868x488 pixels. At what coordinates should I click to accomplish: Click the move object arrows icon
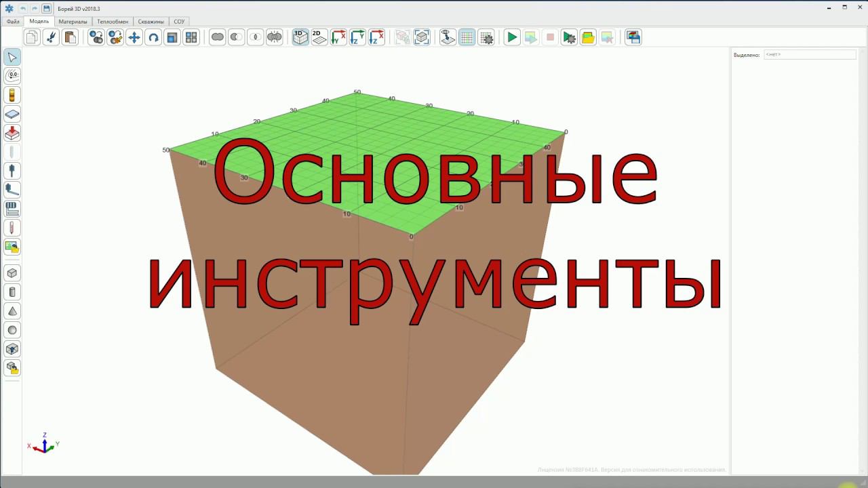point(134,37)
